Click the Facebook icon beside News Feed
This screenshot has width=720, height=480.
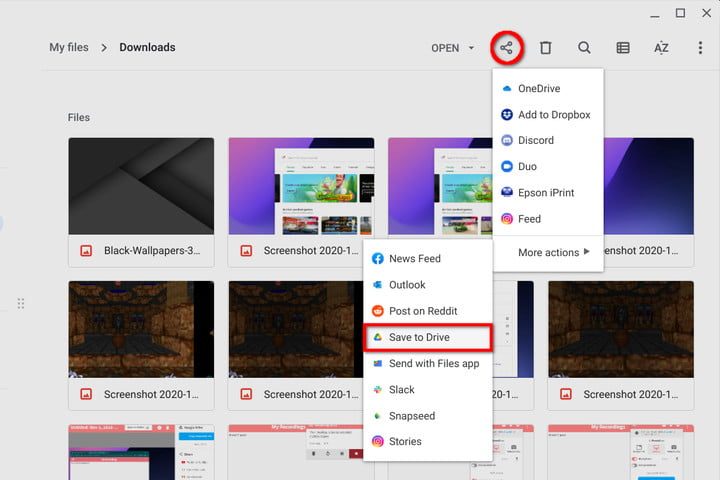point(377,259)
